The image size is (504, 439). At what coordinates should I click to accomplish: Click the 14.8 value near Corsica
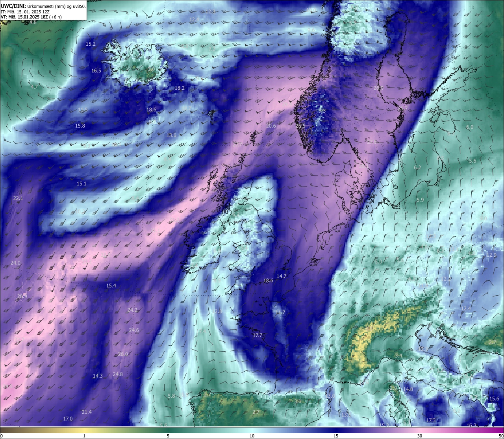(408, 389)
